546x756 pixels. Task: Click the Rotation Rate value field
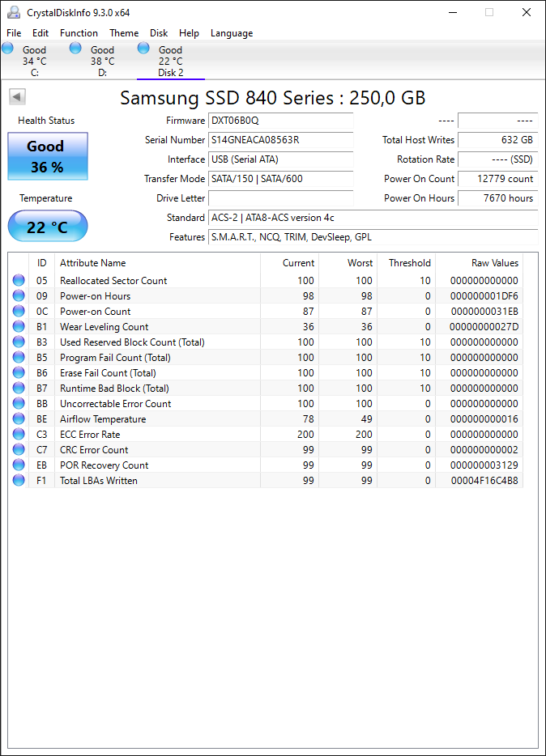(x=497, y=159)
